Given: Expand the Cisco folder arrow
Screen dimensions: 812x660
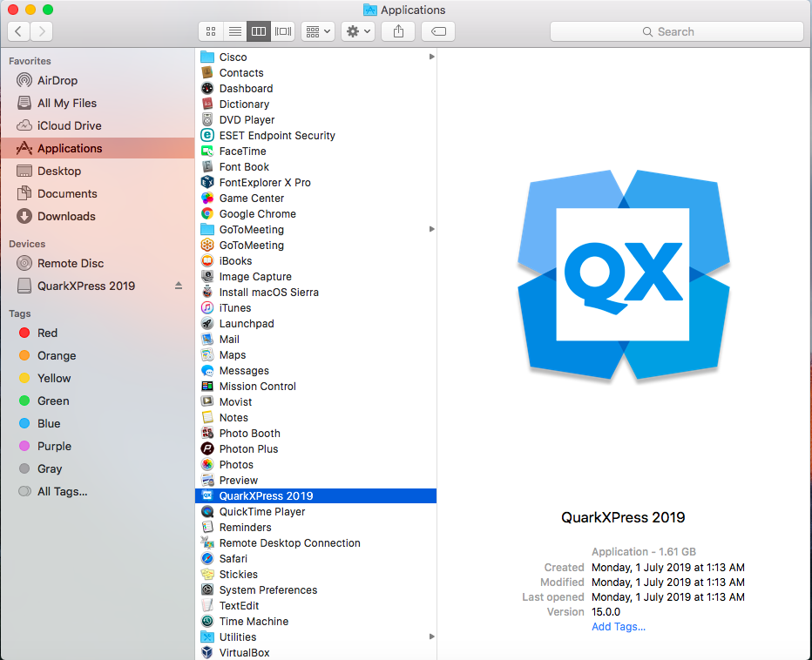Looking at the screenshot, I should coord(431,57).
